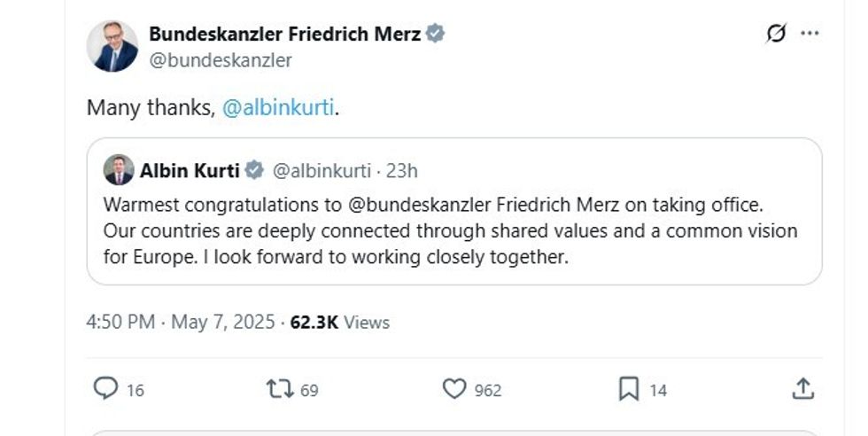Click the 962 likes count

[486, 390]
